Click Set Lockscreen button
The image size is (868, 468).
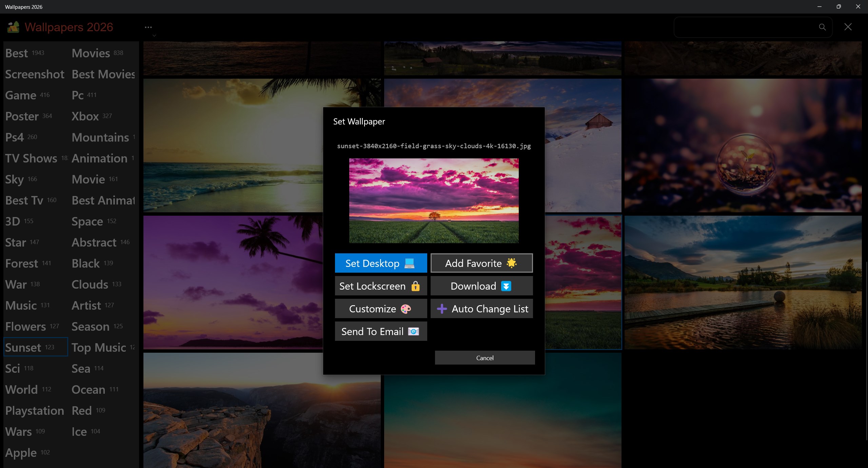click(x=381, y=286)
